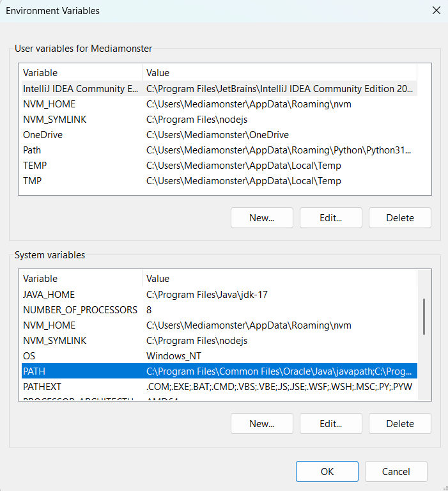
Task: Select the JAVA_HOME system variable
Action: point(219,294)
